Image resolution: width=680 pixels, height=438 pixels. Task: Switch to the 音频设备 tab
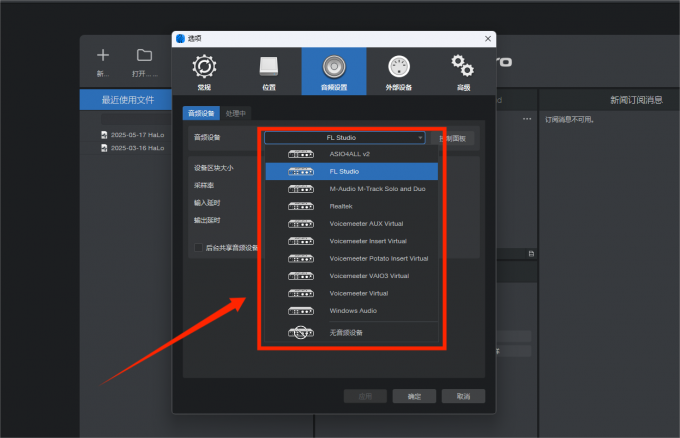point(201,113)
